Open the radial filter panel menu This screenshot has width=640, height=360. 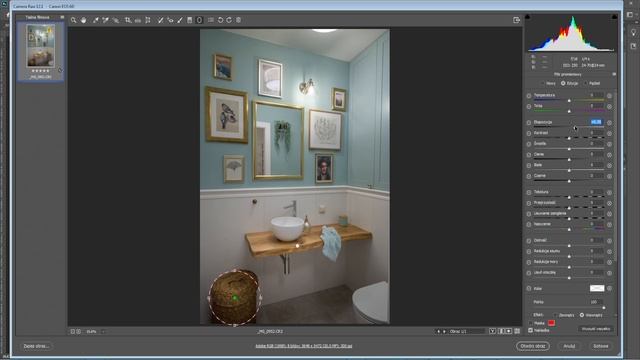click(x=614, y=74)
